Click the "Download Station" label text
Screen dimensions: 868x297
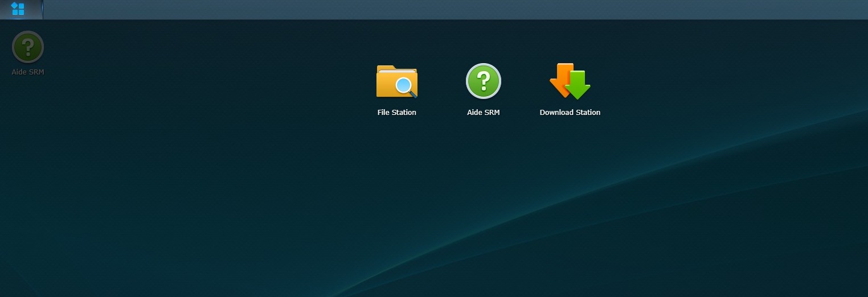(570, 113)
